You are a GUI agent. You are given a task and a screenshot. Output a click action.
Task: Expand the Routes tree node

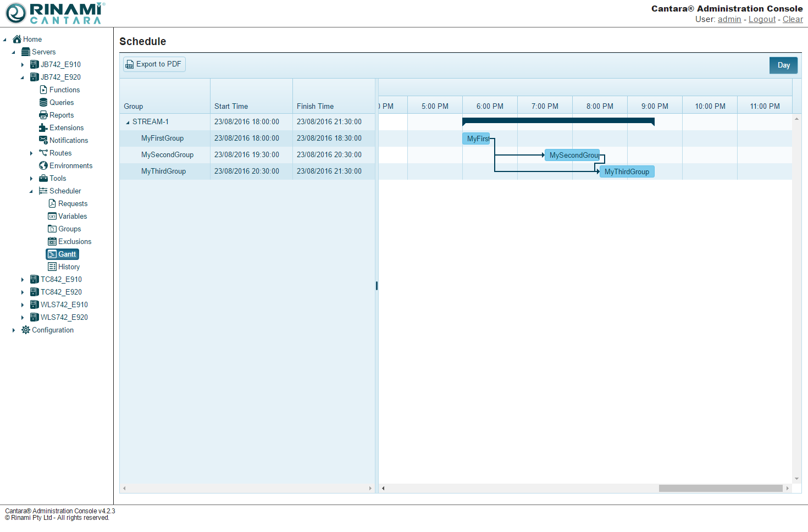click(31, 153)
